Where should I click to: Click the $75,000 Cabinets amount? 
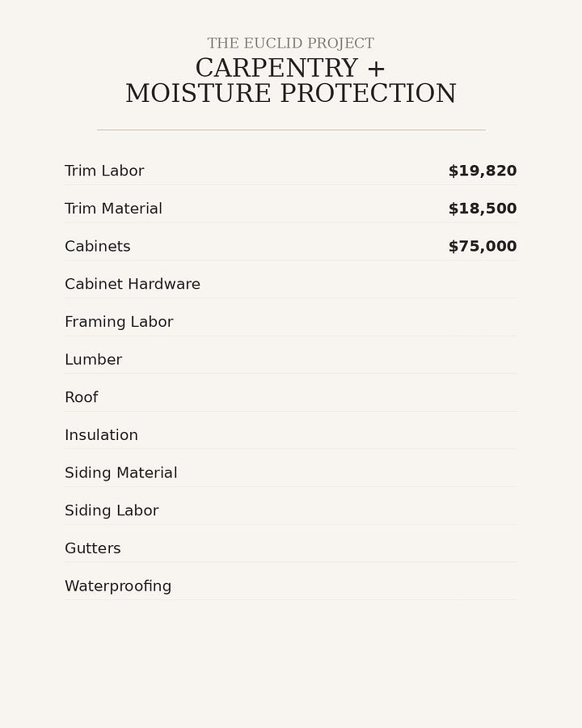[483, 246]
